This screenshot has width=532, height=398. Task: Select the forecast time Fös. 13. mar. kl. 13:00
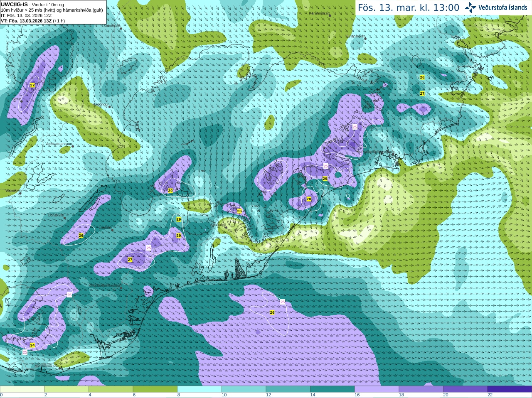(x=409, y=8)
